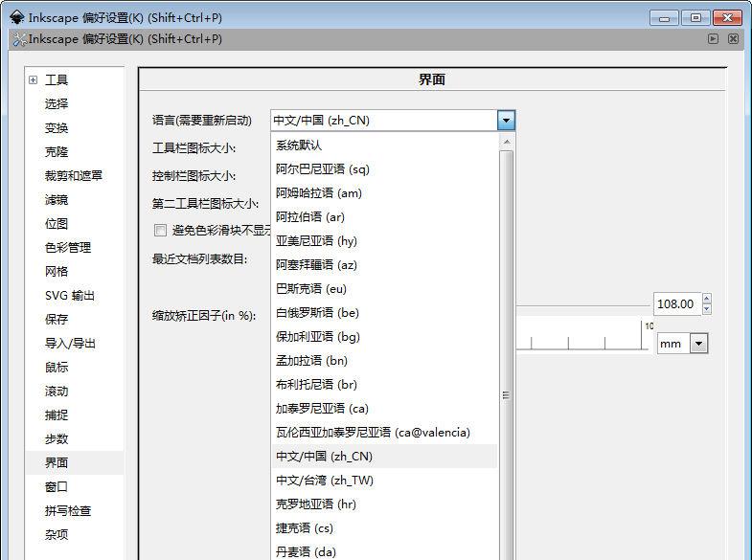The image size is (752, 560).
Task: Decrease zoom correction factor value
Action: [x=706, y=309]
